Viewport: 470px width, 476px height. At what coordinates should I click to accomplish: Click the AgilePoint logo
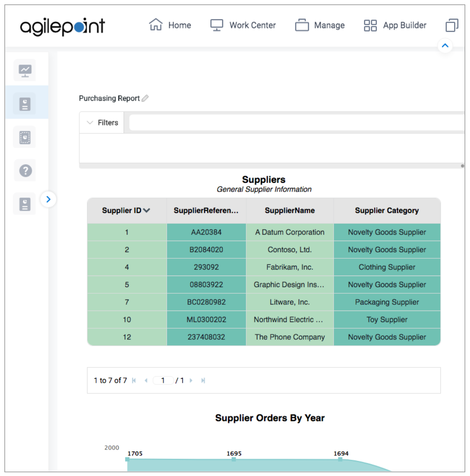(63, 26)
